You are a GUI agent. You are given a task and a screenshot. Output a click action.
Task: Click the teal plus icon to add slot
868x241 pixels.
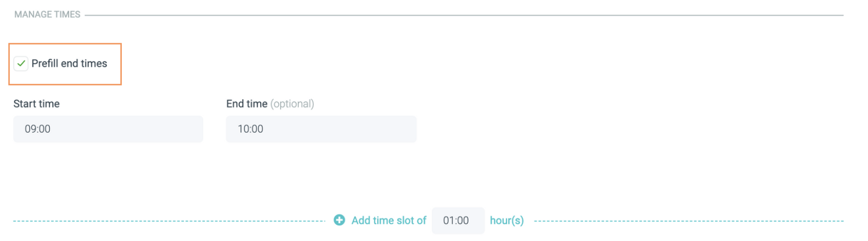(339, 220)
